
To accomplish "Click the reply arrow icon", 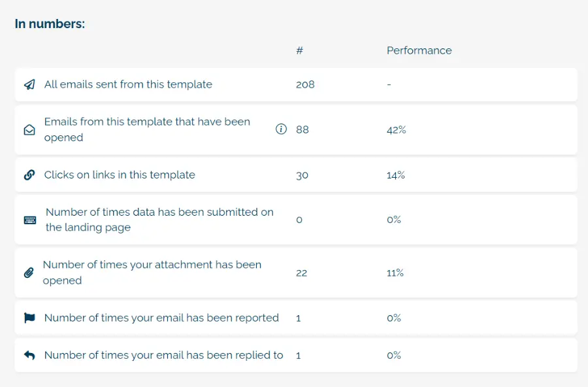I will pyautogui.click(x=29, y=355).
